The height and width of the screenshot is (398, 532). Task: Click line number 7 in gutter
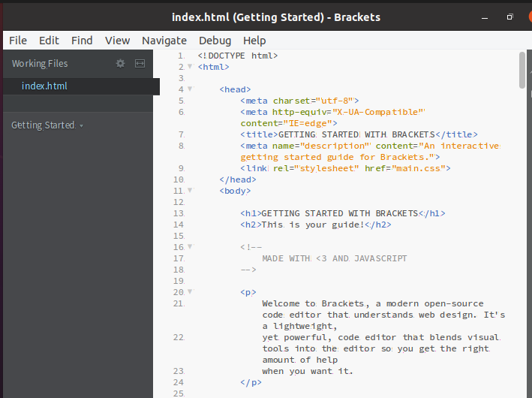click(x=182, y=135)
